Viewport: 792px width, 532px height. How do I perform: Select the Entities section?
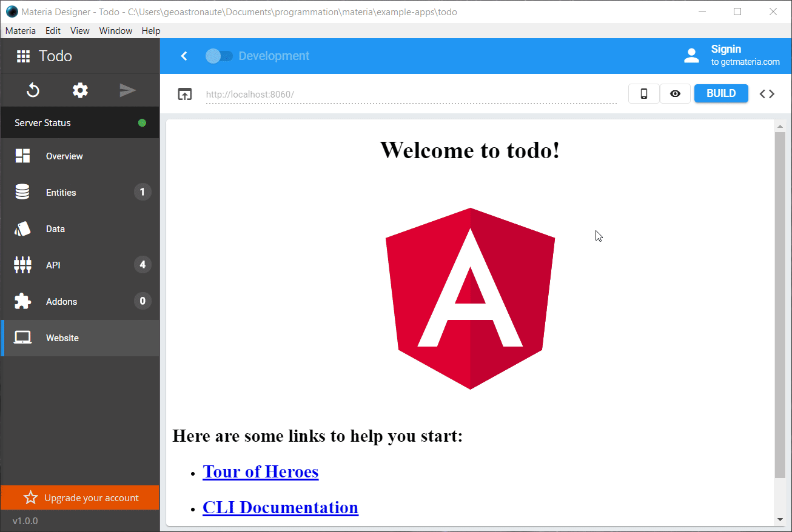(61, 192)
